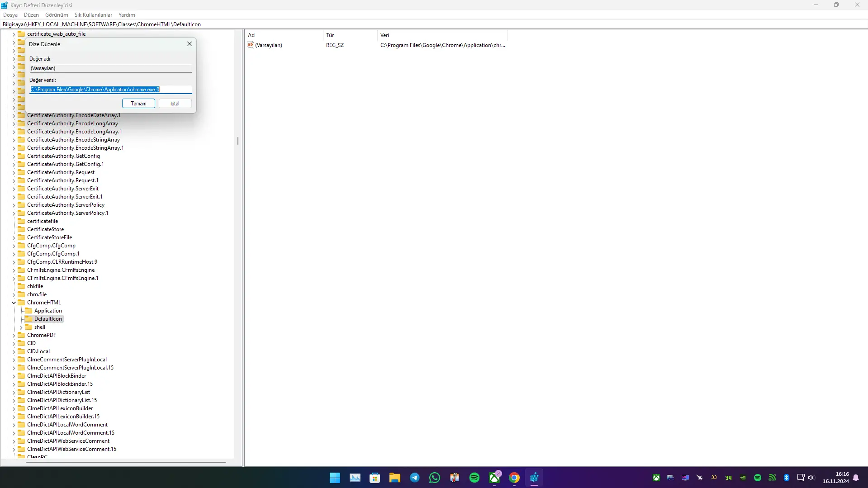Screen dimensions: 868x488
Task: Expand the chm.file key
Action: [x=14, y=294]
